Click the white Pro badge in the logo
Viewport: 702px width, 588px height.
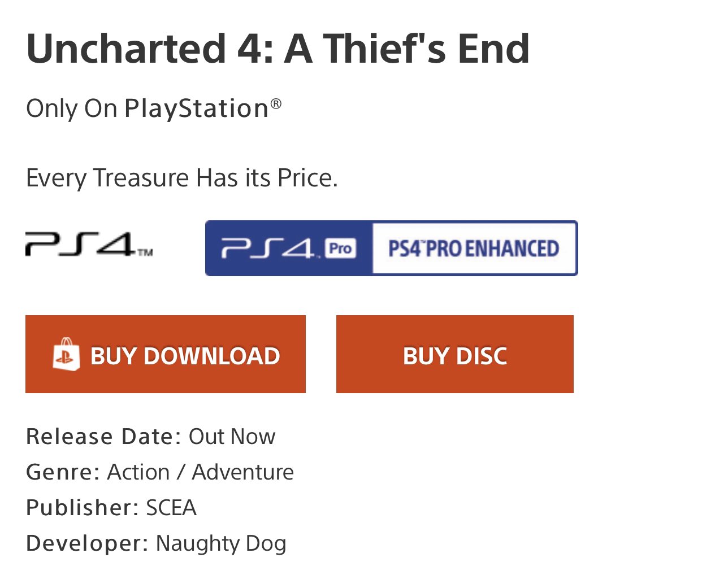[x=340, y=249]
